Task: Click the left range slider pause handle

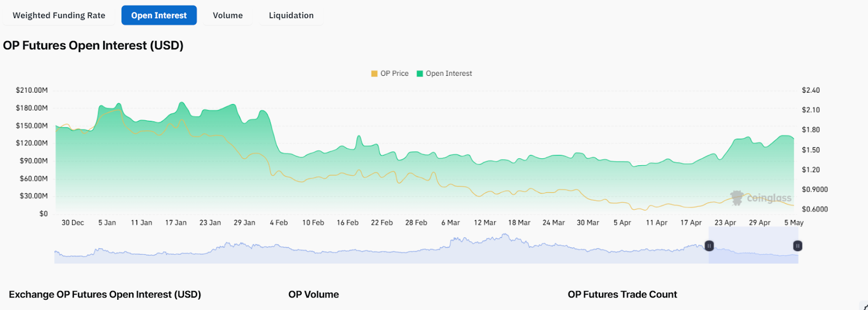Action: (709, 246)
